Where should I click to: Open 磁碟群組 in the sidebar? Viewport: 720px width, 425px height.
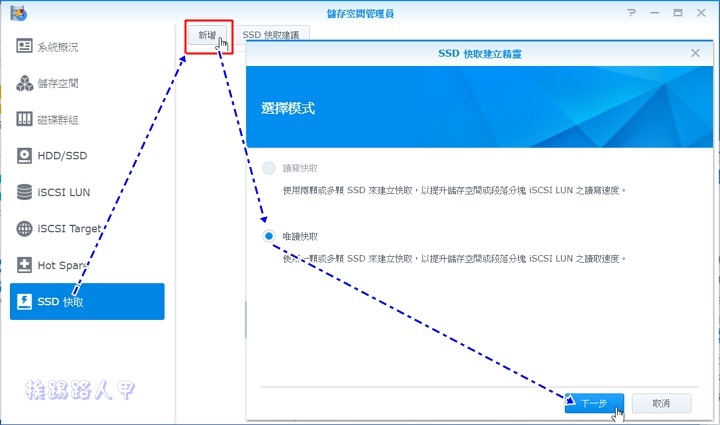tap(87, 119)
